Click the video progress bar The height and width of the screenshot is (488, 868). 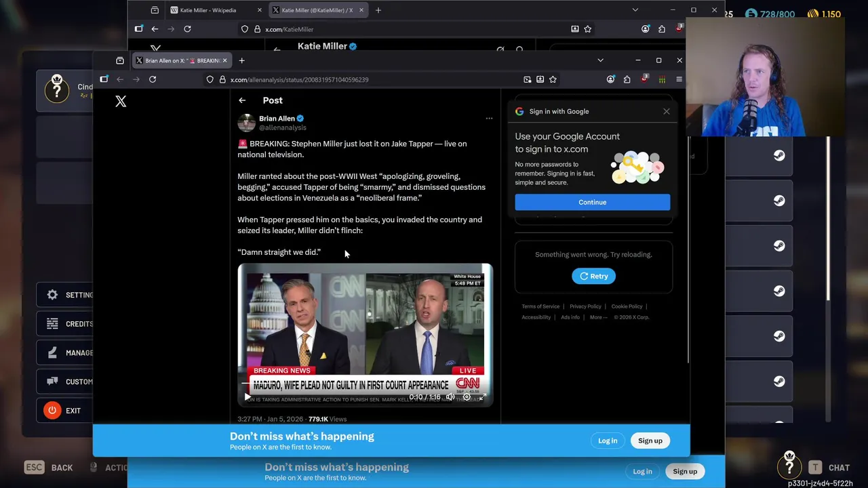(365, 384)
